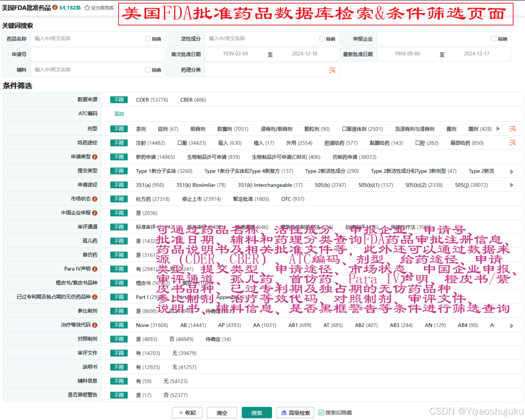Collapse the filter panel with 收起
This screenshot has height=420, width=525.
pos(187,413)
